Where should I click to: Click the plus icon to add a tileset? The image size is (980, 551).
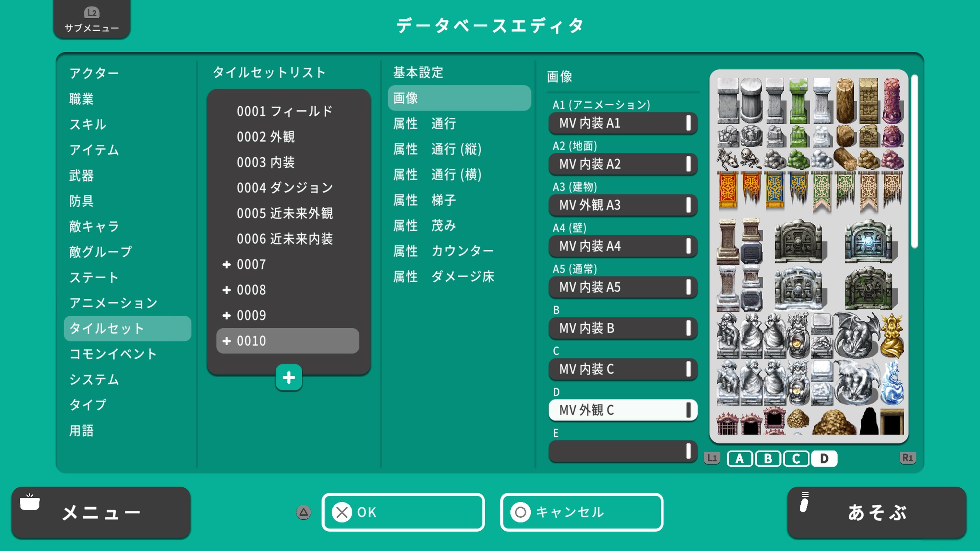click(289, 378)
